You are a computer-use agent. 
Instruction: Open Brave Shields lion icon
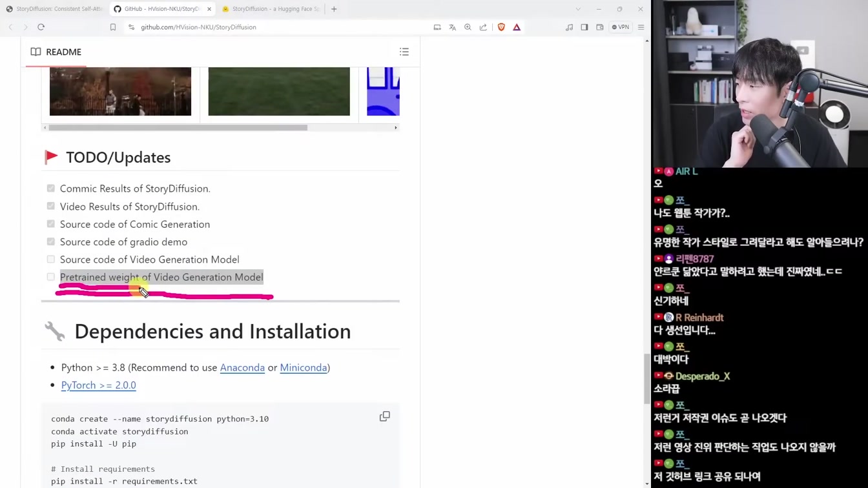click(x=501, y=27)
